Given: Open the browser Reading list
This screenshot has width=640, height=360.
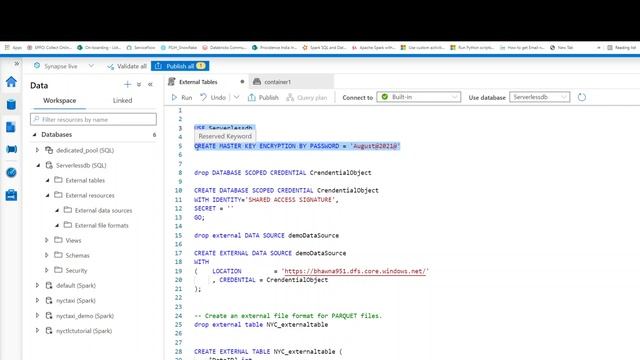Looking at the screenshot, I should click(x=621, y=48).
